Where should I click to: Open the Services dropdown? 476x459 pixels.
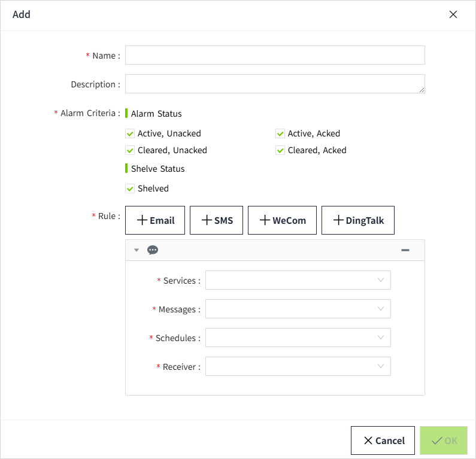click(298, 280)
